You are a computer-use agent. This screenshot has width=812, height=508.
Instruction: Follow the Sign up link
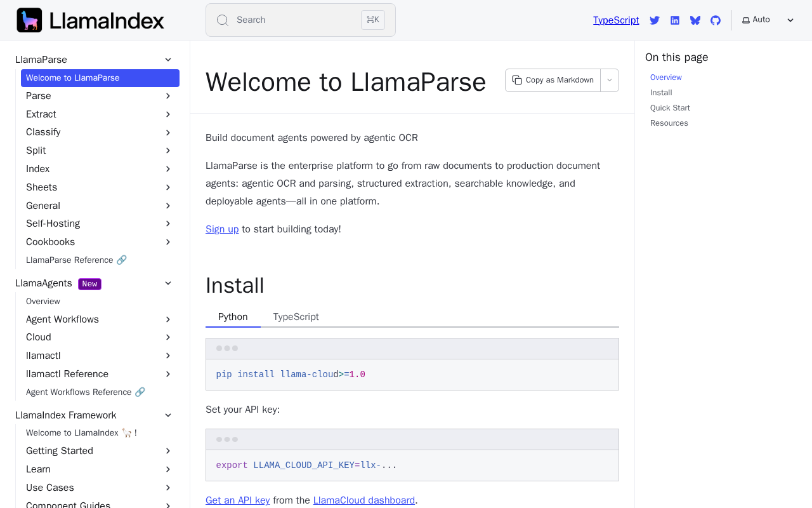[x=222, y=229]
